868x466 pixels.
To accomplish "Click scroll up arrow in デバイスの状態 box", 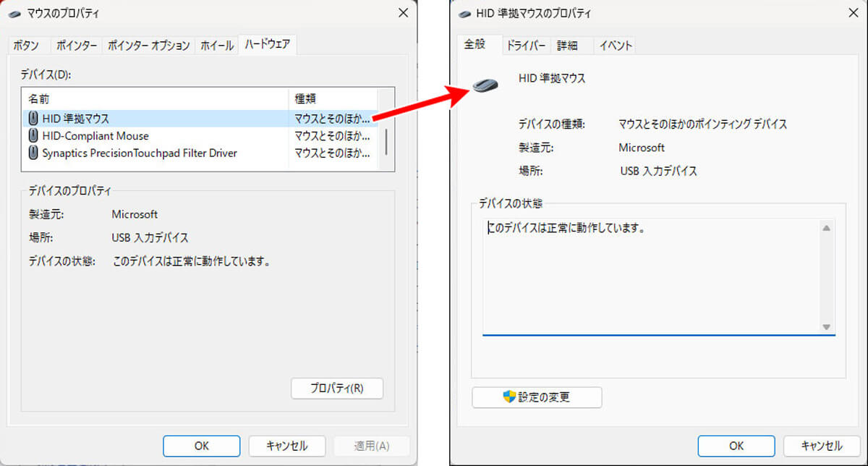I will point(827,229).
